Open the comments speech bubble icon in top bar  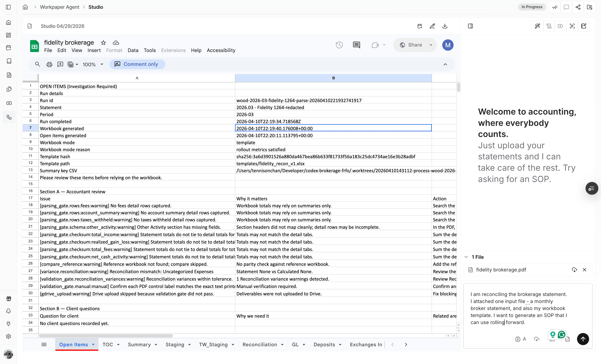[566, 7]
